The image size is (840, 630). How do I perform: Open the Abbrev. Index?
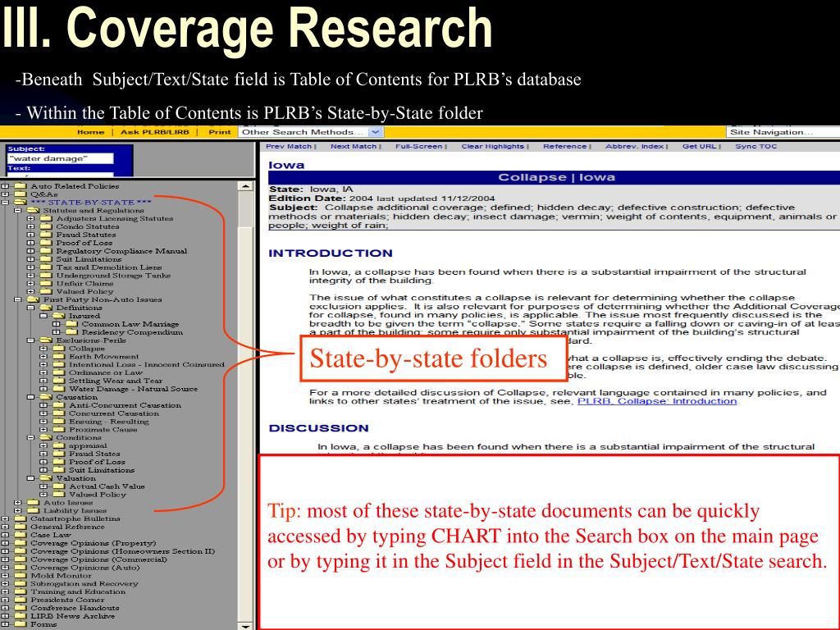(x=635, y=146)
